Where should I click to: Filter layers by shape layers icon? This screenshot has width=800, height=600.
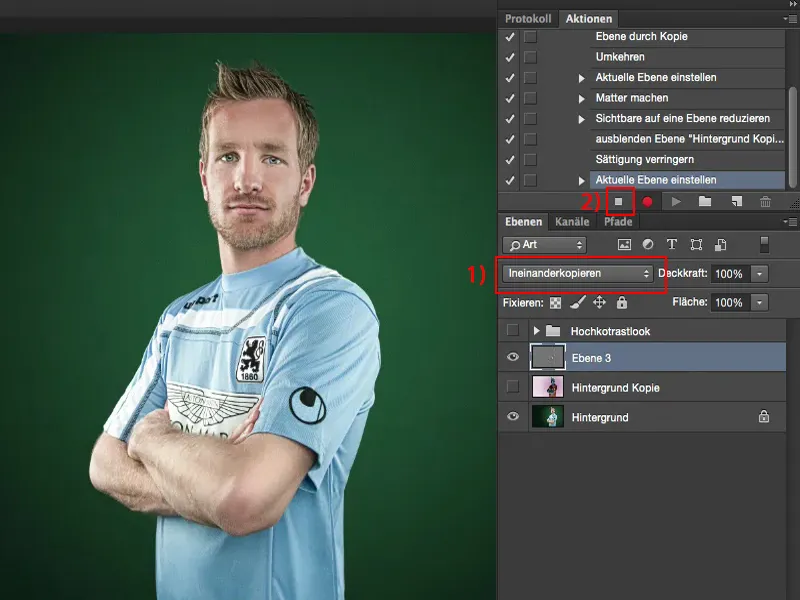point(696,244)
